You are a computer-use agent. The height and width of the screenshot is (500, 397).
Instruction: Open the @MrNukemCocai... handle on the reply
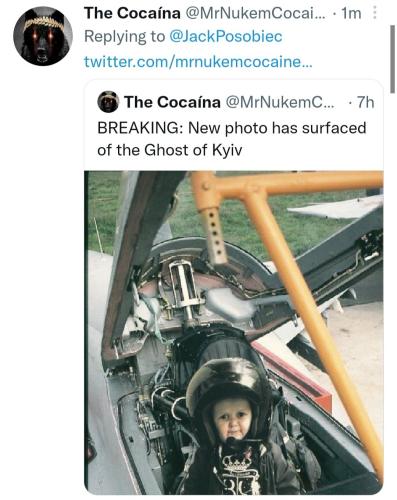pyautogui.click(x=256, y=13)
